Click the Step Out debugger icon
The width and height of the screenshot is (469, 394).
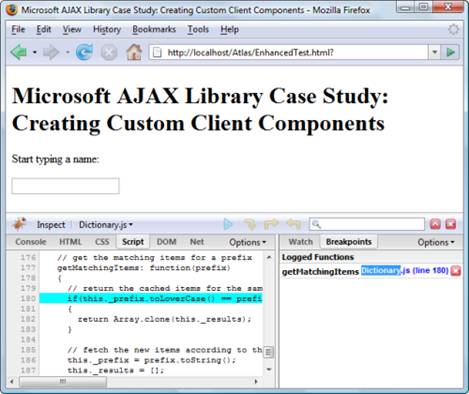pos(294,224)
